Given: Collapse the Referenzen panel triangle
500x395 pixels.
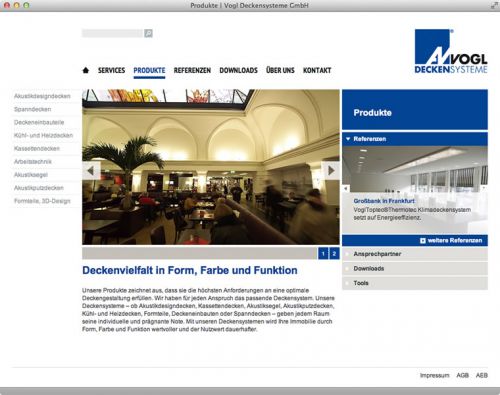Looking at the screenshot, I should point(348,139).
